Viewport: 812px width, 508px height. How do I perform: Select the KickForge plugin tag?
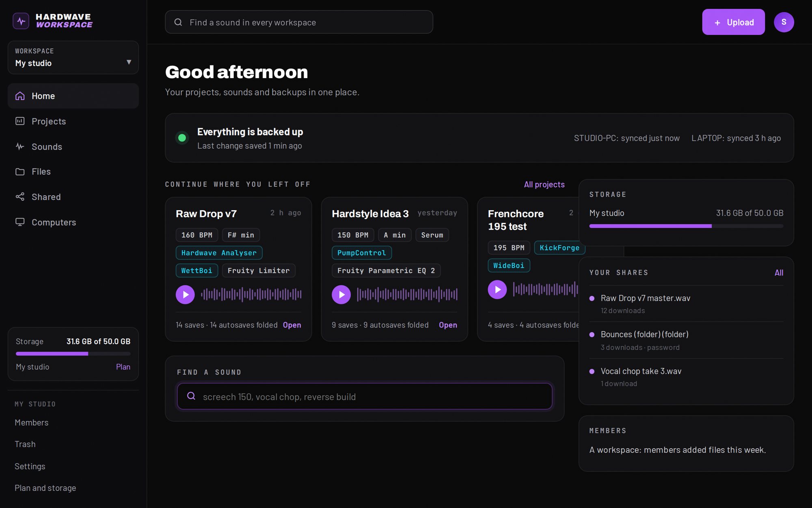559,247
